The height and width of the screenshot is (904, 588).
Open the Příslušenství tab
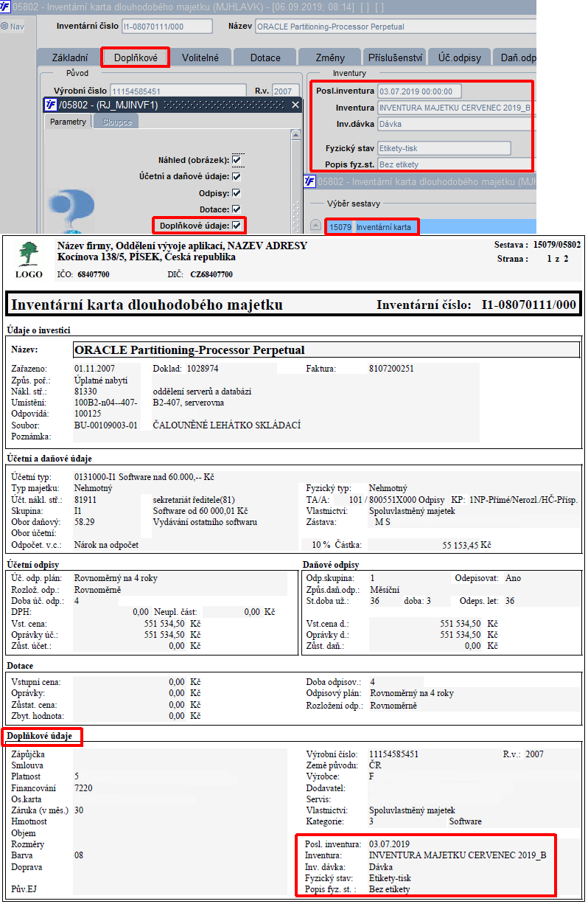click(x=395, y=57)
